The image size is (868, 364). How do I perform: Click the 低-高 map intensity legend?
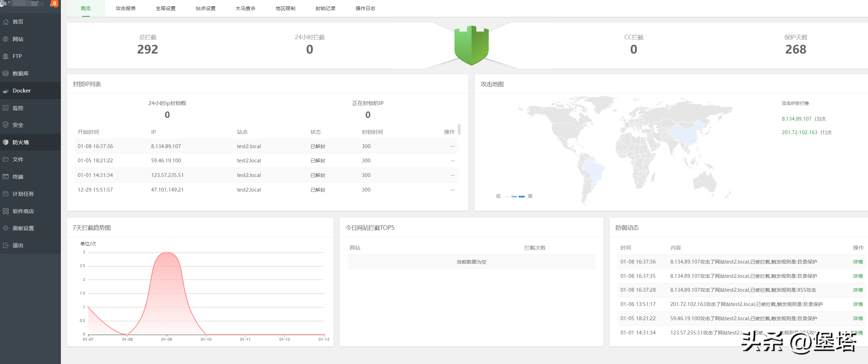[x=514, y=196]
